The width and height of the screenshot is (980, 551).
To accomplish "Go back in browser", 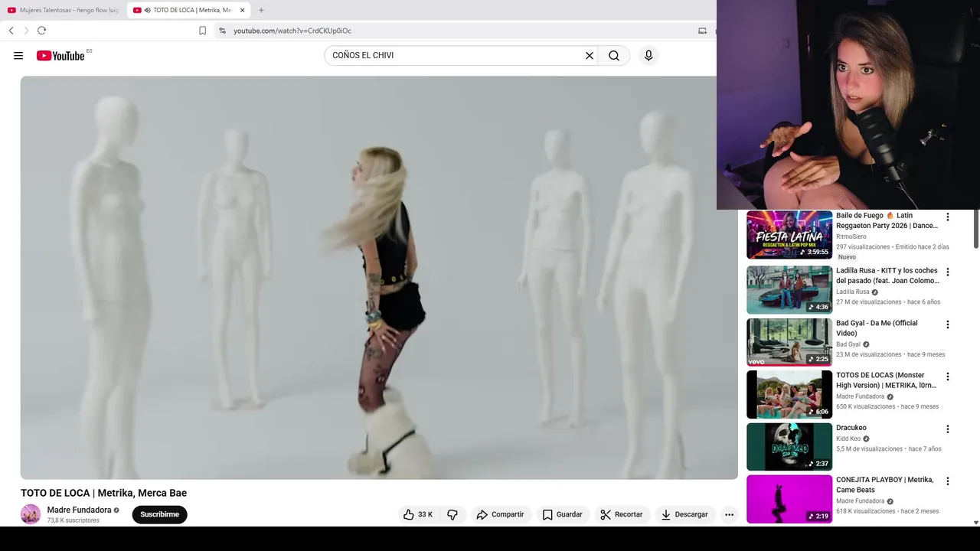I will (x=11, y=31).
